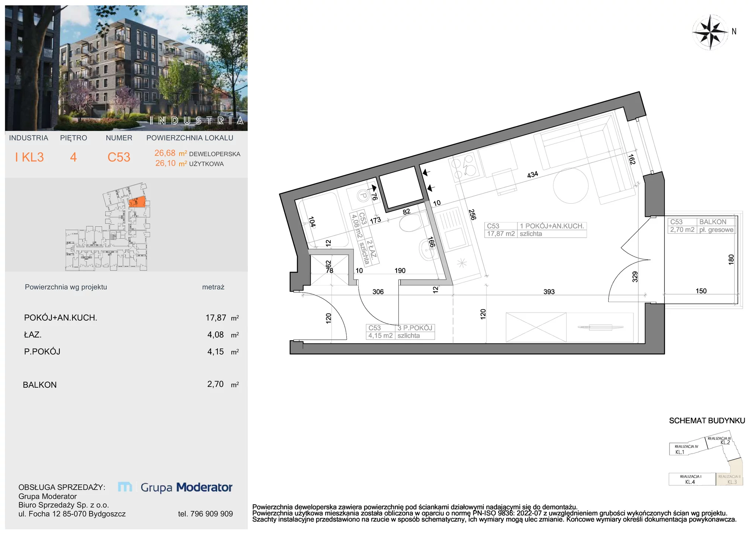Click the 'Biuro Sprzedaży Sp. z o.o.' line

click(64, 505)
